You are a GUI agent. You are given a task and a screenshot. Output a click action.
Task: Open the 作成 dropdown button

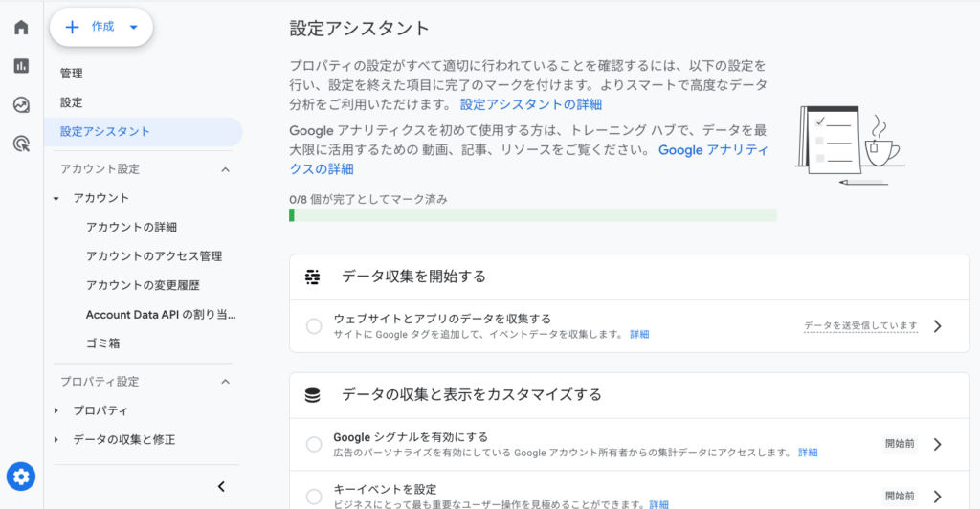(x=101, y=27)
